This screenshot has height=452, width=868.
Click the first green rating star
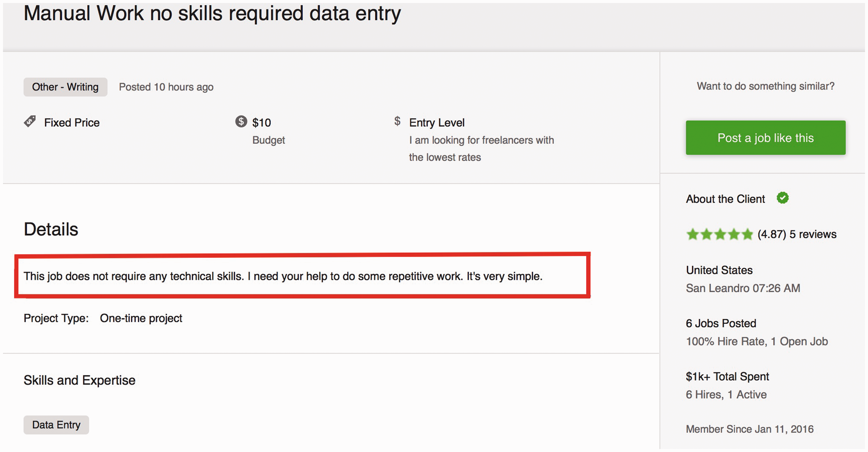click(x=693, y=234)
